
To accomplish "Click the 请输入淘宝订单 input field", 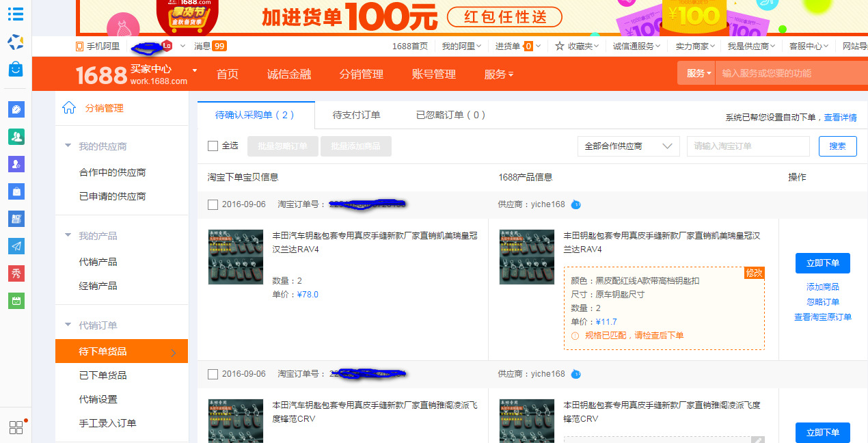I will click(x=748, y=146).
